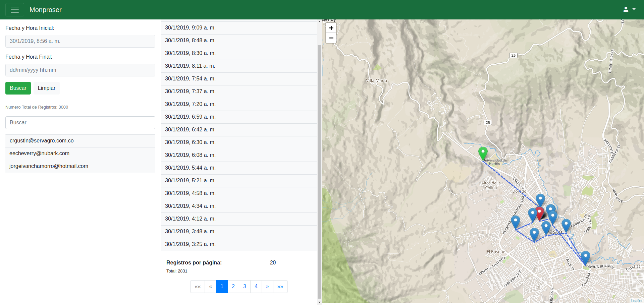Focus the Fecha y Hora Inicial field
The width and height of the screenshot is (644, 305).
(80, 41)
